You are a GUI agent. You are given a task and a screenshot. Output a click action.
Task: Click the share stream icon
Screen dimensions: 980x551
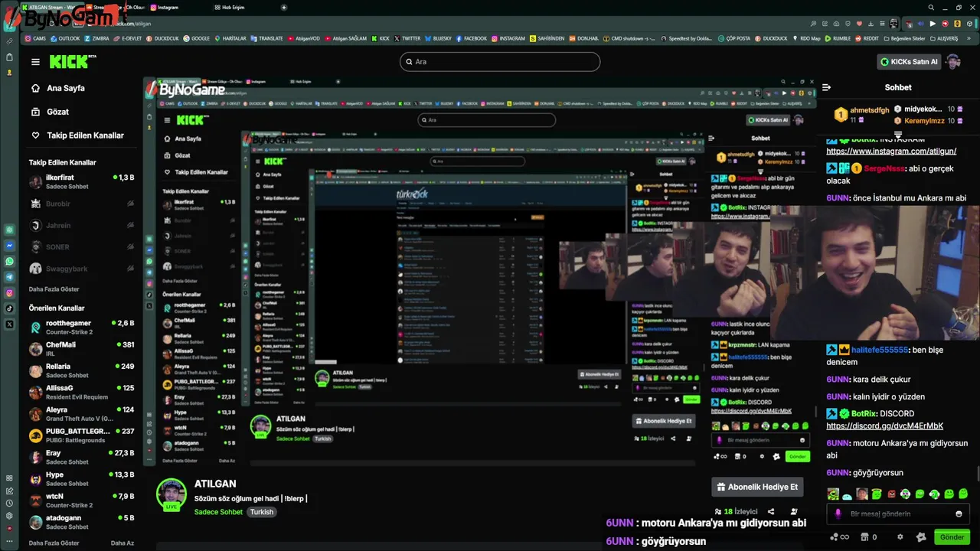tap(771, 511)
